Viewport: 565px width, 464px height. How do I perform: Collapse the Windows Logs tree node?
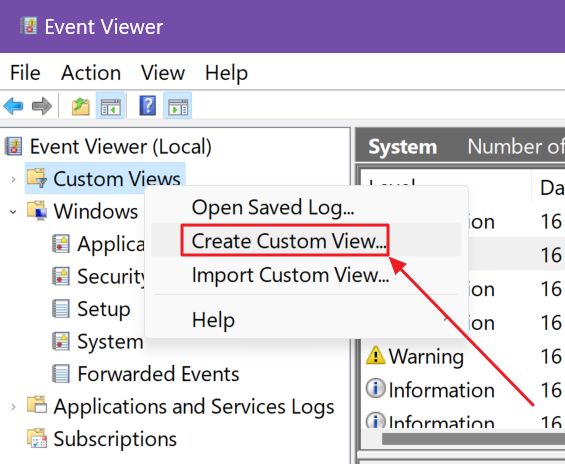(13, 212)
